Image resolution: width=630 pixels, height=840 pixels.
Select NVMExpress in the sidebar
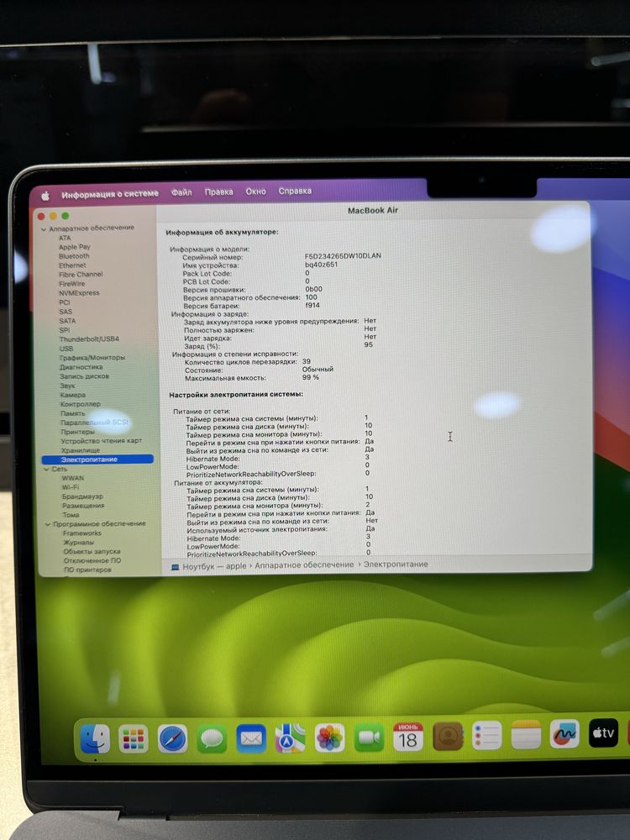point(79,293)
